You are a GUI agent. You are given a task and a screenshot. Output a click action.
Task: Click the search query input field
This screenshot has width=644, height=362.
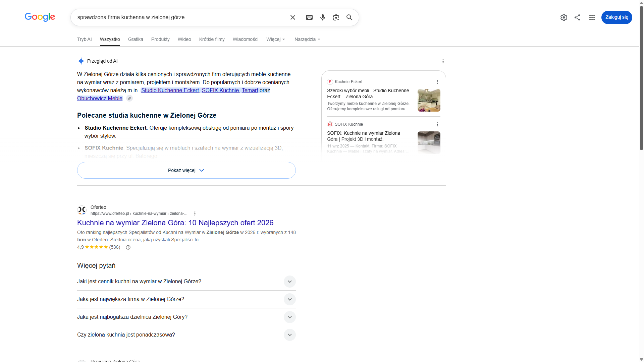tap(181, 17)
